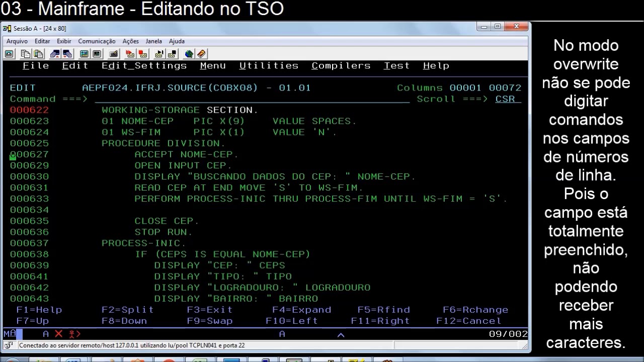Click the Help index ticket icon

tap(202, 54)
